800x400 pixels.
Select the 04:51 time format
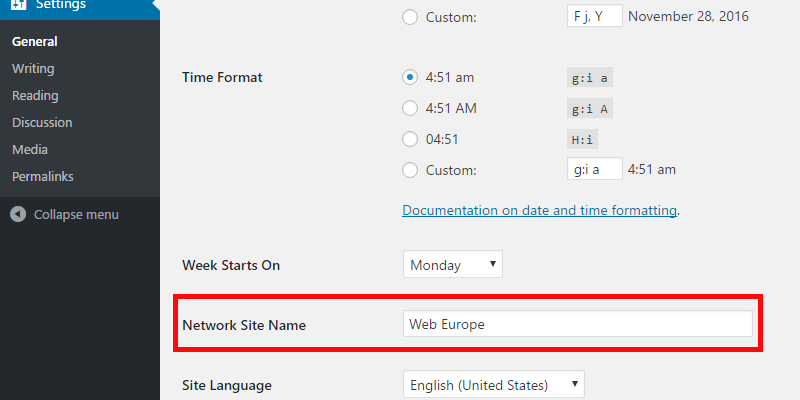click(410, 139)
